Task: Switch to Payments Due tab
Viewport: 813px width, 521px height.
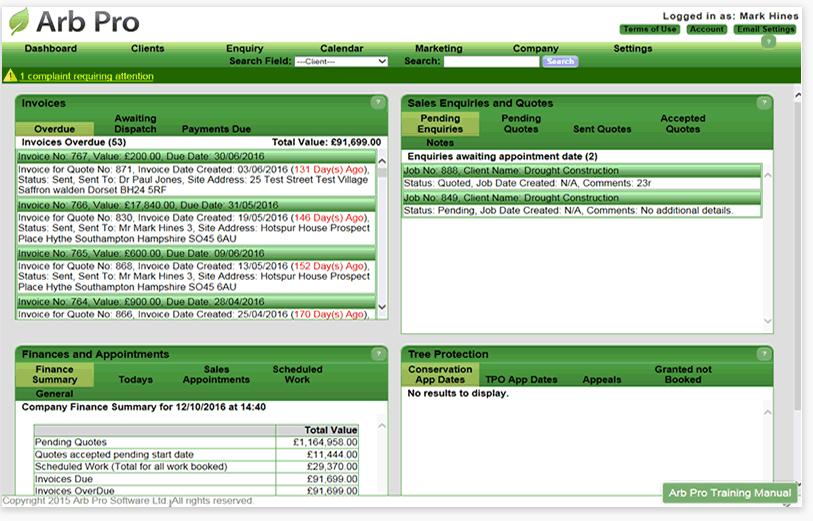Action: [216, 129]
